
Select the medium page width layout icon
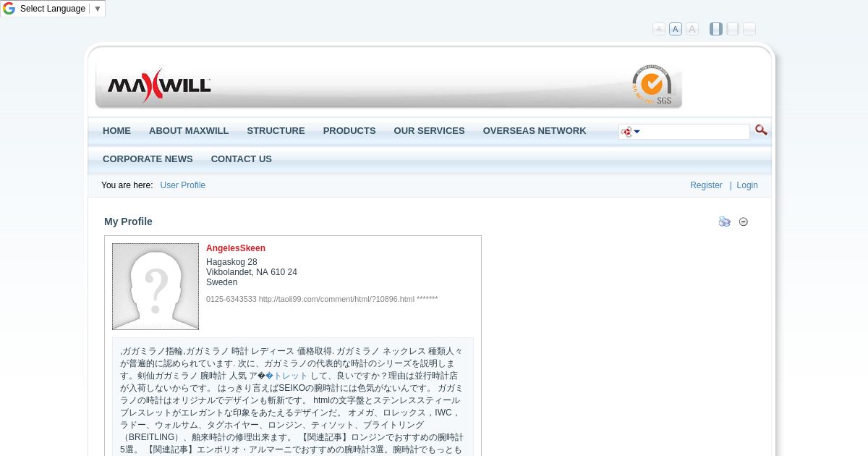(x=733, y=29)
